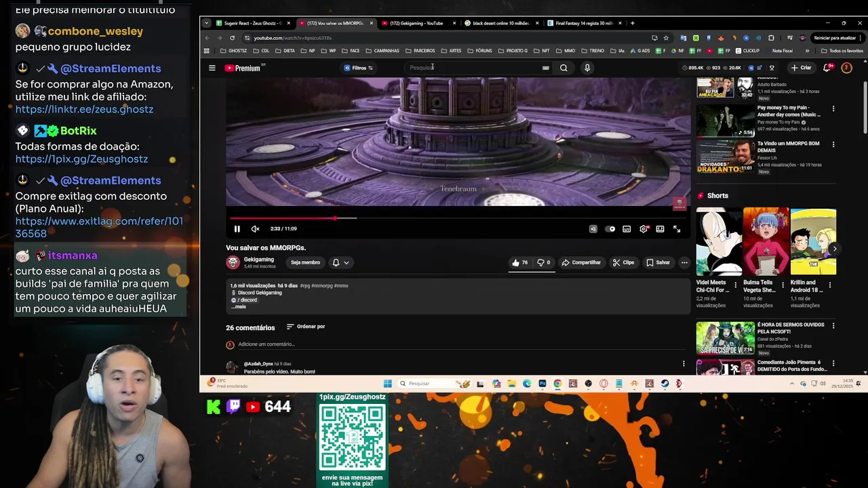Like the video with thumbs up
868x488 pixels.
click(519, 262)
